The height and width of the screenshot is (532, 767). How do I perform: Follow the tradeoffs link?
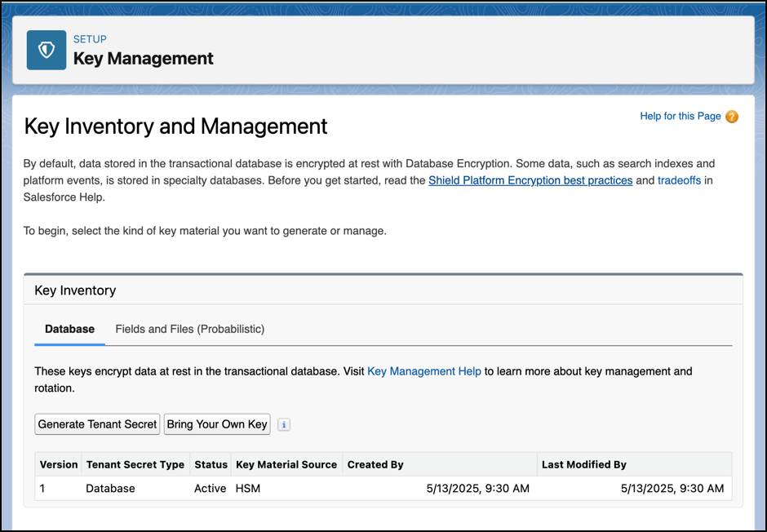coord(679,180)
